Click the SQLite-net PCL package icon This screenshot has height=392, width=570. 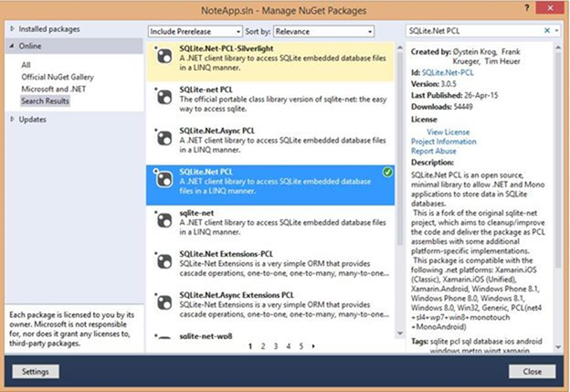coord(164,97)
